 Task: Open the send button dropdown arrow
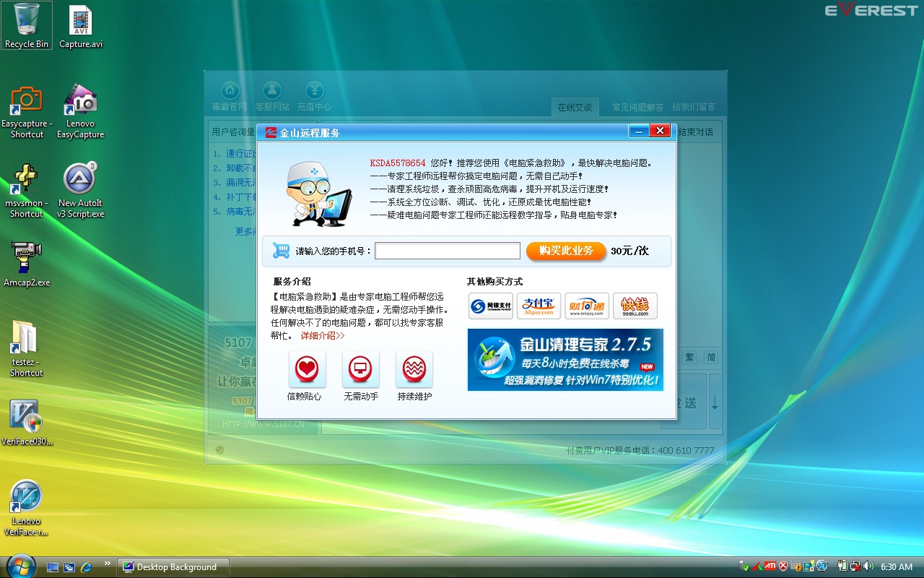(715, 403)
